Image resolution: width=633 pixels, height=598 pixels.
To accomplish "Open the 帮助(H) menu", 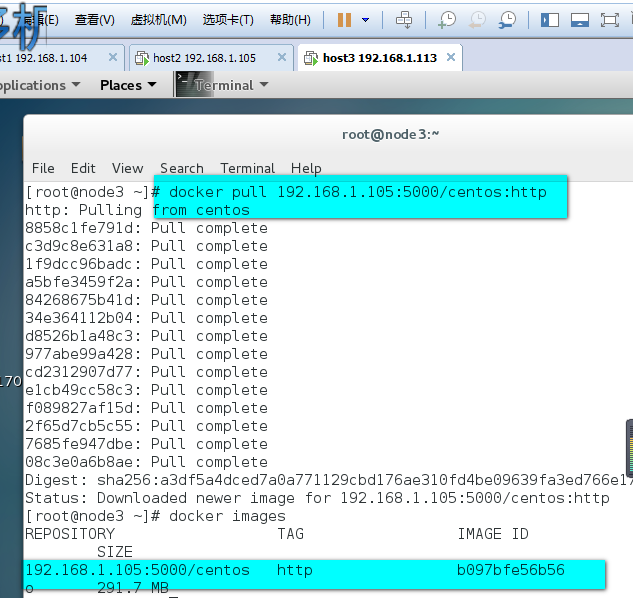I will (x=290, y=19).
